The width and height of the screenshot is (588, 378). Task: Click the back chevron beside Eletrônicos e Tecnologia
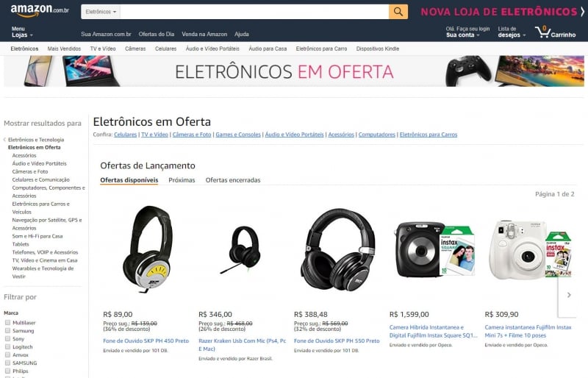click(x=5, y=140)
